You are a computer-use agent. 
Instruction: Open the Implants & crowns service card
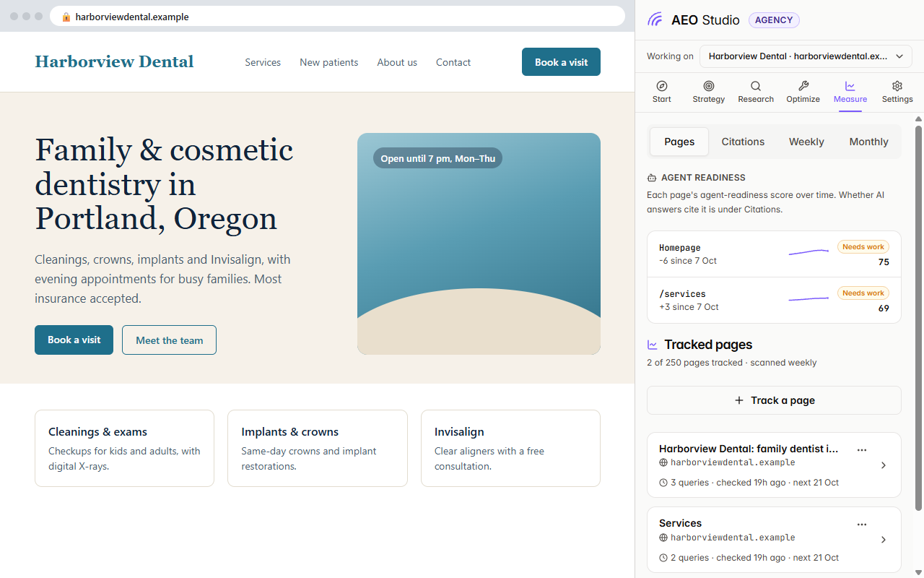pos(318,448)
